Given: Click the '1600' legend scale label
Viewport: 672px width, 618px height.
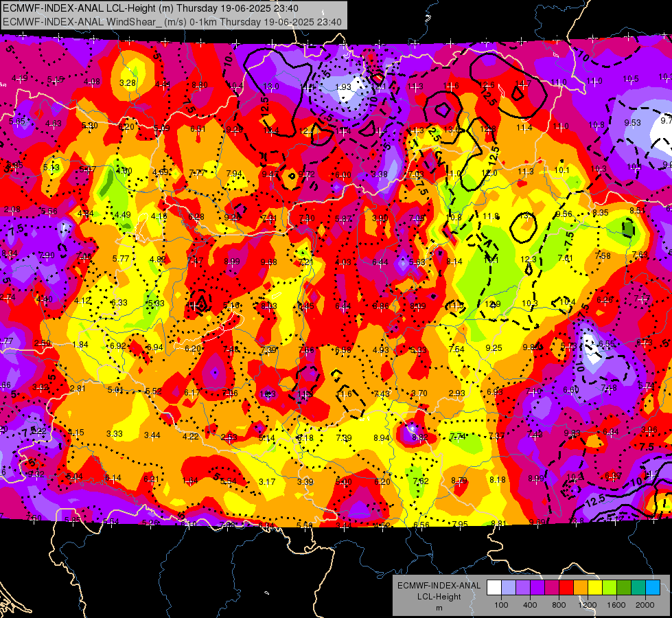Looking at the screenshot, I should coord(616,605).
